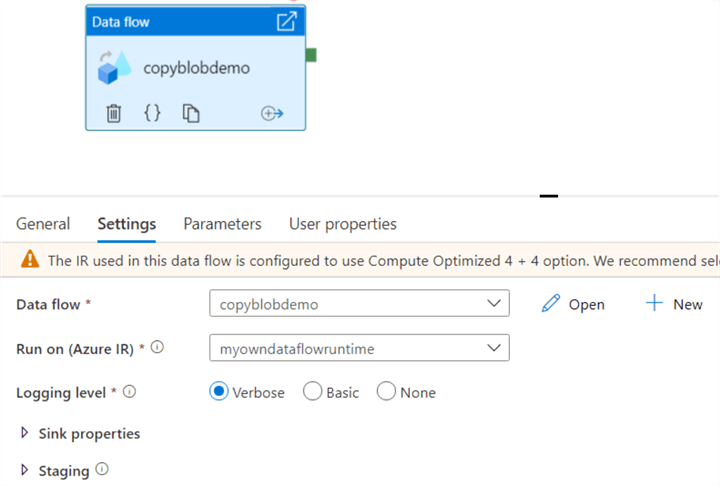Select Basic logging level
The width and height of the screenshot is (720, 487).
[x=312, y=392]
